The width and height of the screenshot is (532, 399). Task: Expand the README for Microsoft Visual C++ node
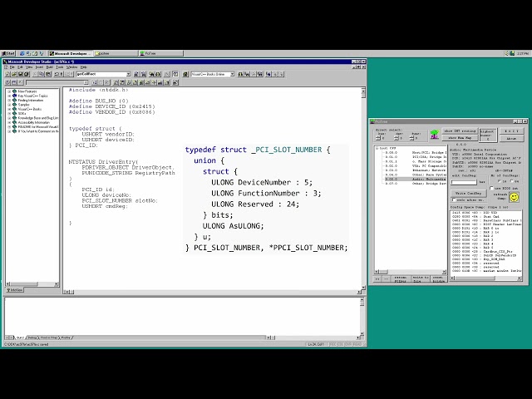[x=9, y=126]
